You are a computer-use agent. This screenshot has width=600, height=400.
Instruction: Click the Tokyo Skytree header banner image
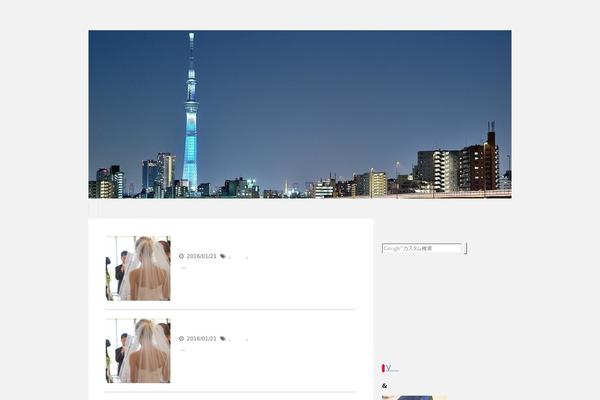click(300, 114)
